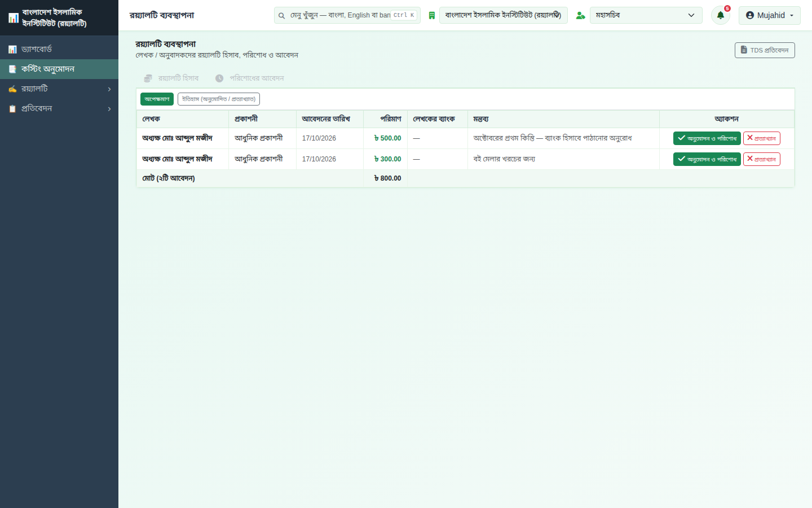The height and width of the screenshot is (508, 812).
Task: Click the রয়্যালটি hand-writing sidebar icon
Action: tap(12, 89)
